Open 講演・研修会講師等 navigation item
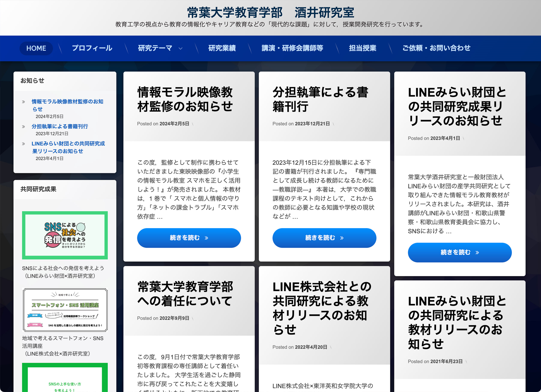Viewport: 541px width, 392px height. point(292,48)
